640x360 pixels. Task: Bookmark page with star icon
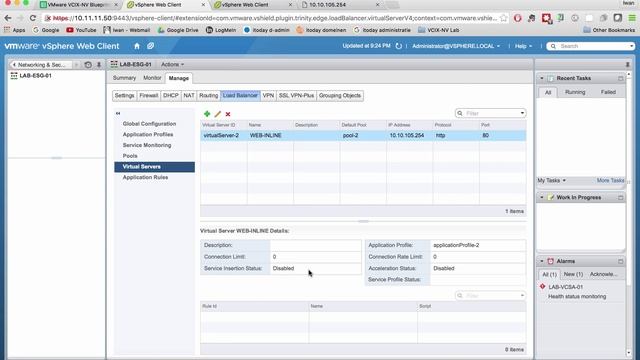[x=504, y=18]
